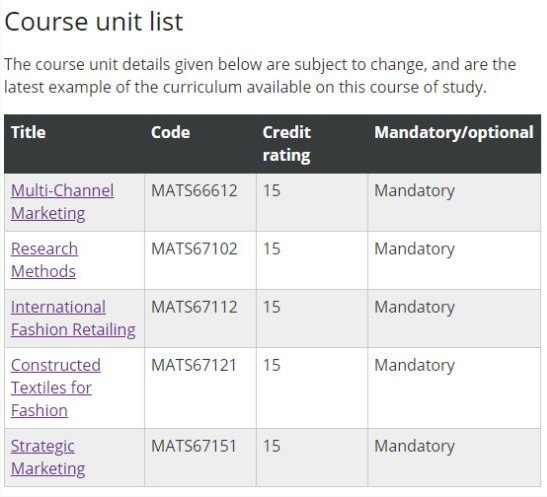Click the Course unit list heading
The width and height of the screenshot is (547, 497).
point(93,22)
